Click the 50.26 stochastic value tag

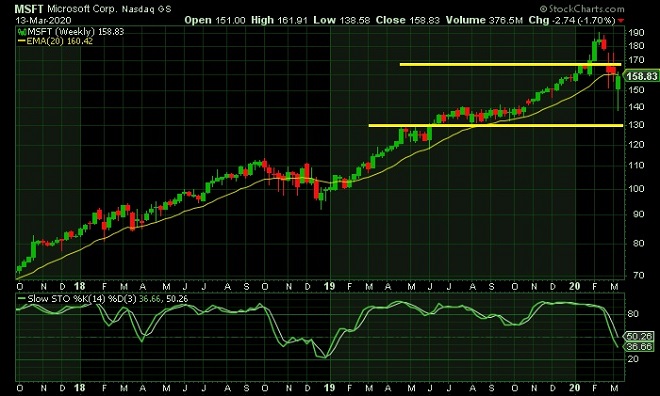tap(639, 336)
